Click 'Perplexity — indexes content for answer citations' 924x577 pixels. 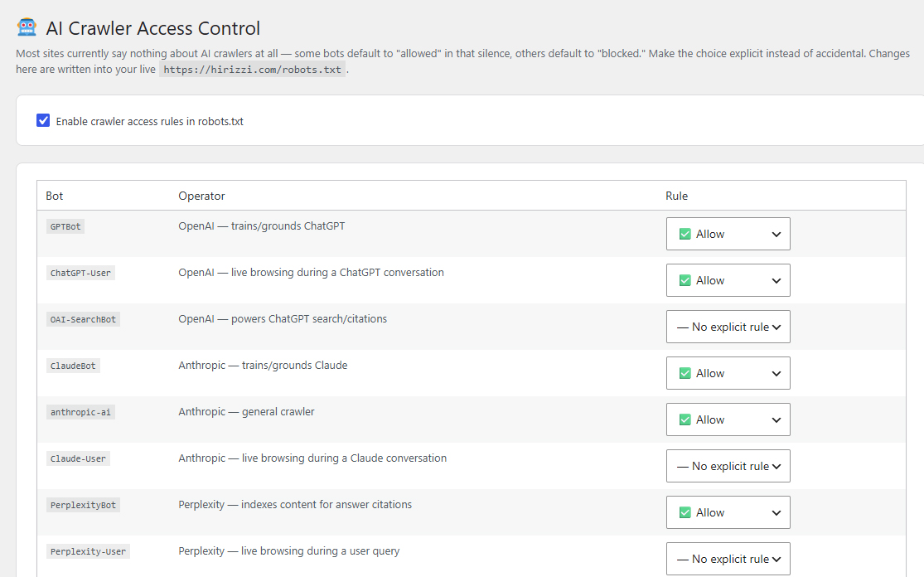point(295,505)
